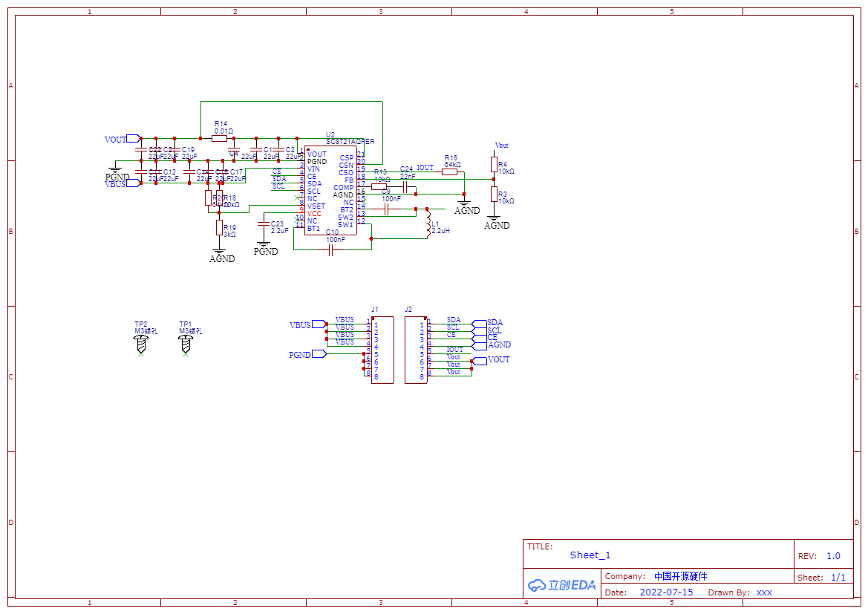Select the C10 100nF capacitor symbol

330,251
